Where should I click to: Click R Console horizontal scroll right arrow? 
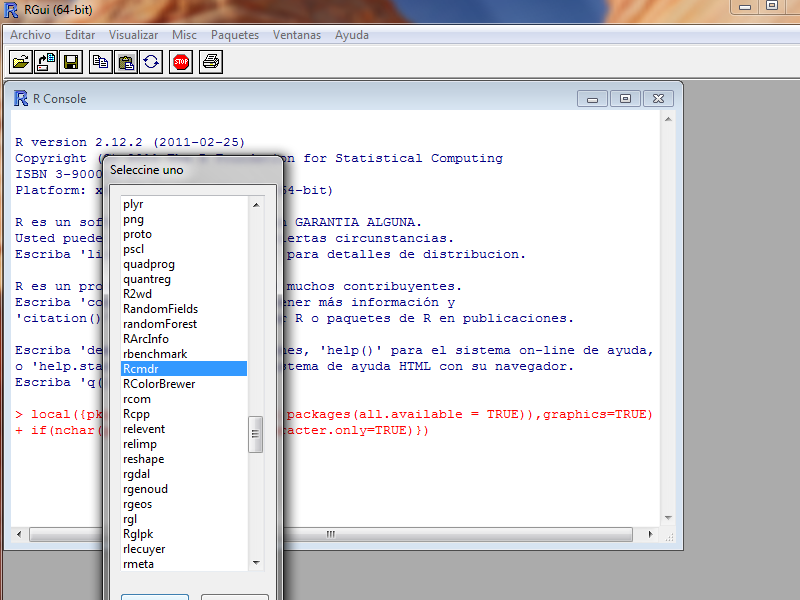650,534
